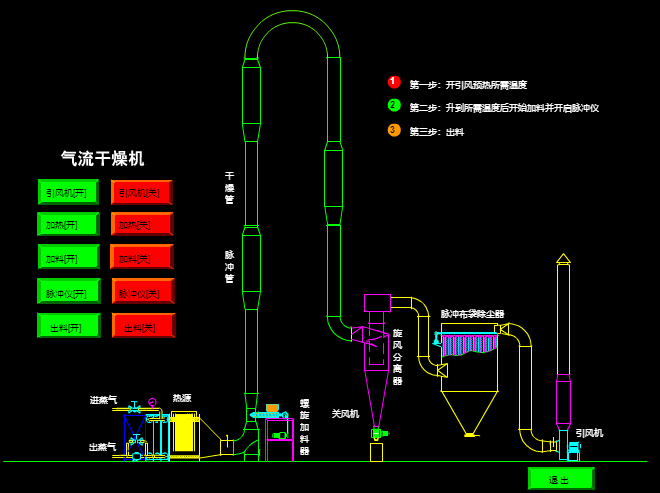Click the magenta silencer section on chimney
Image resolution: width=660 pixels, height=493 pixels.
[564, 402]
